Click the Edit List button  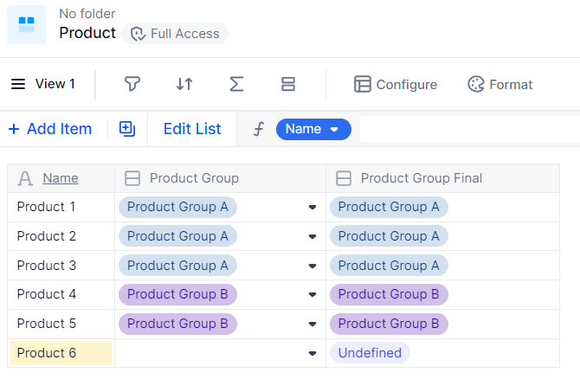[x=192, y=129]
